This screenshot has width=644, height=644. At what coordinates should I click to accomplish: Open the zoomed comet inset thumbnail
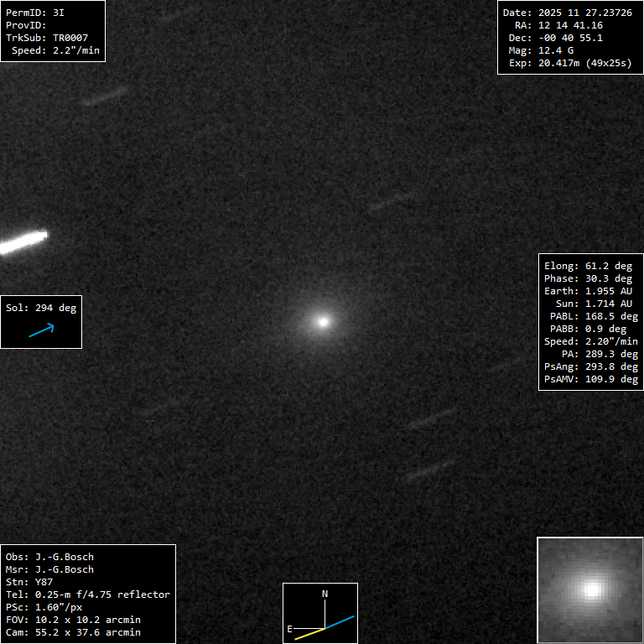pos(590,589)
